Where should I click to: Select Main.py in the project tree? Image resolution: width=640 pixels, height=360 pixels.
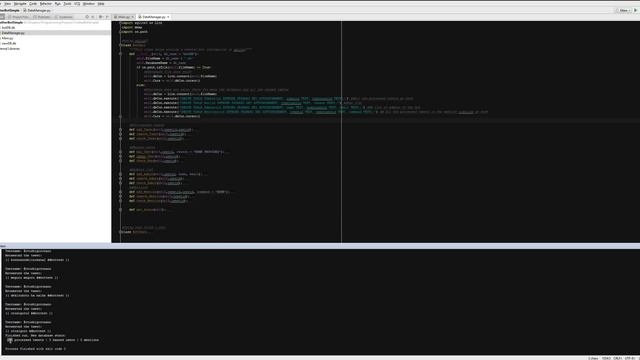7,38
